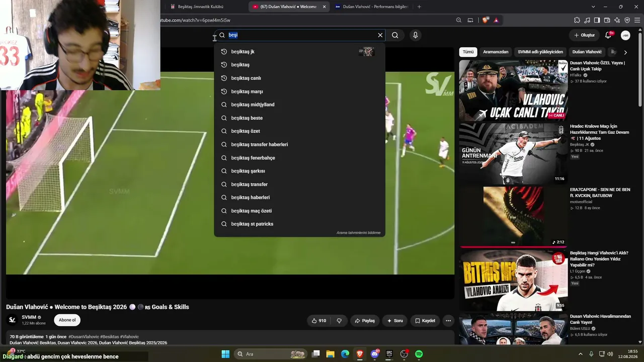
Task: Show hidden system tray icons
Action: [580, 354]
